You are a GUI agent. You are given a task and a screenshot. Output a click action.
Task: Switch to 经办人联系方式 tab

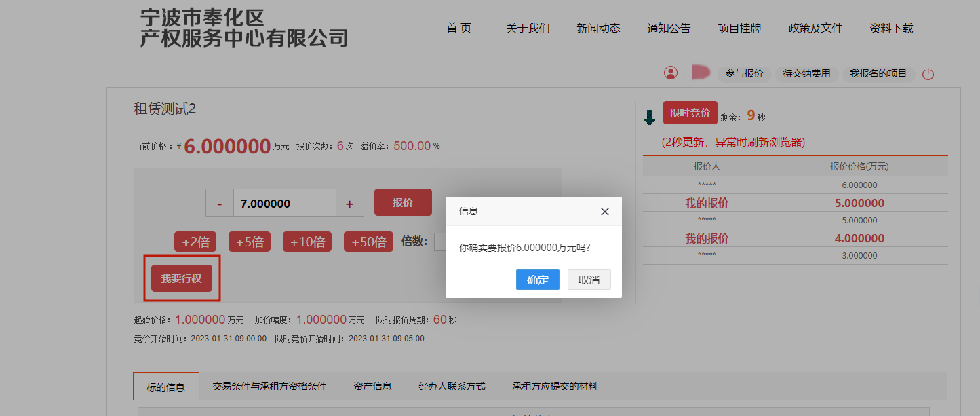click(x=452, y=386)
